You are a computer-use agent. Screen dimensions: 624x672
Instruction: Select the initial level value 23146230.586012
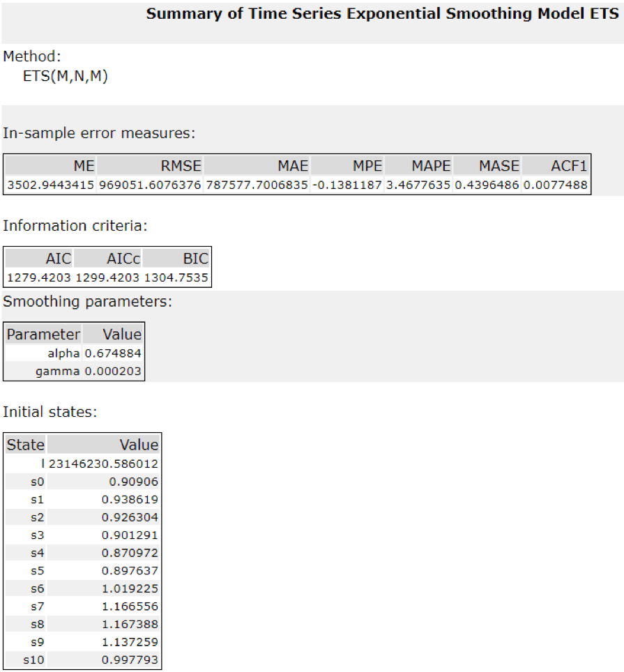click(104, 464)
